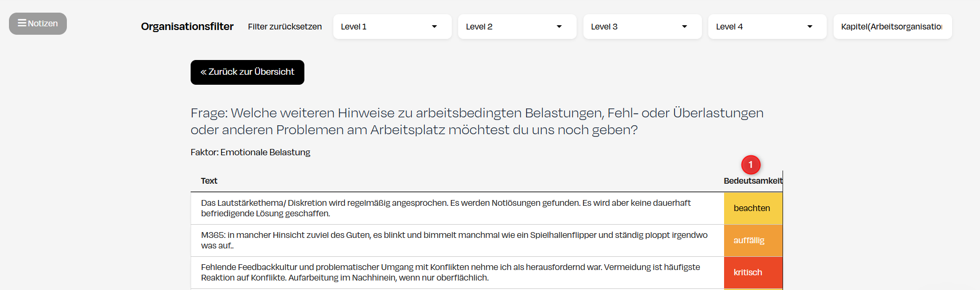This screenshot has width=980, height=290.
Task: Expand the Level 4 dropdown
Action: [x=767, y=27]
